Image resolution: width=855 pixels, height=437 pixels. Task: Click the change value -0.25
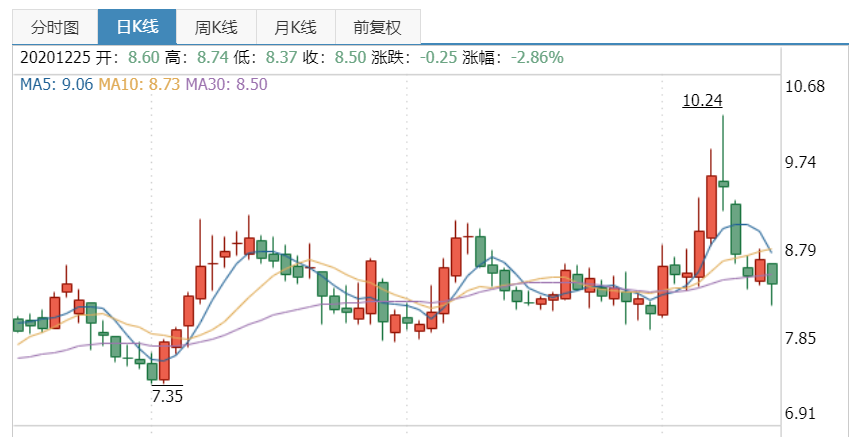coord(438,57)
